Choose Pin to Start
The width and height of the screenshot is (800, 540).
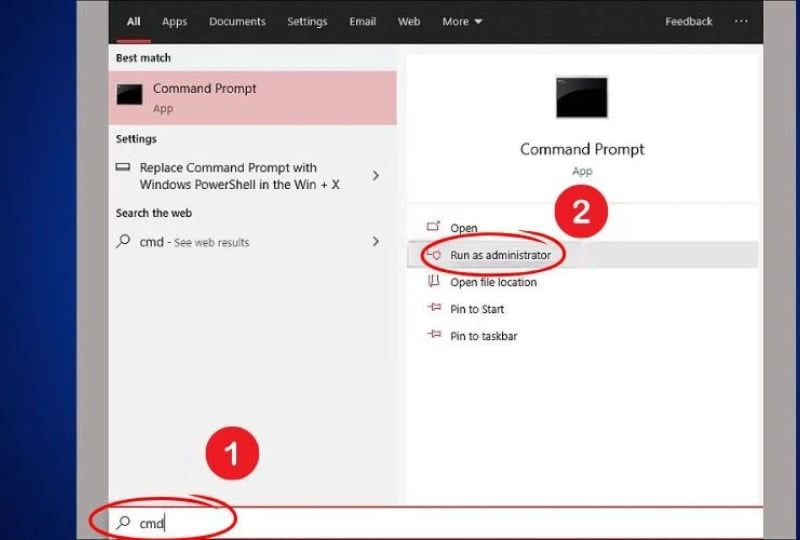[x=477, y=309]
